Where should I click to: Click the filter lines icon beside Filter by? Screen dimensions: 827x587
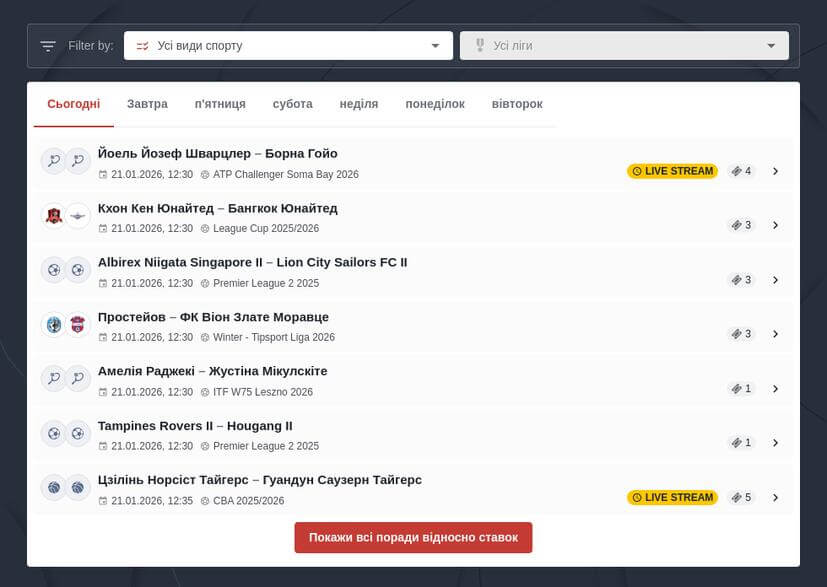tap(48, 46)
